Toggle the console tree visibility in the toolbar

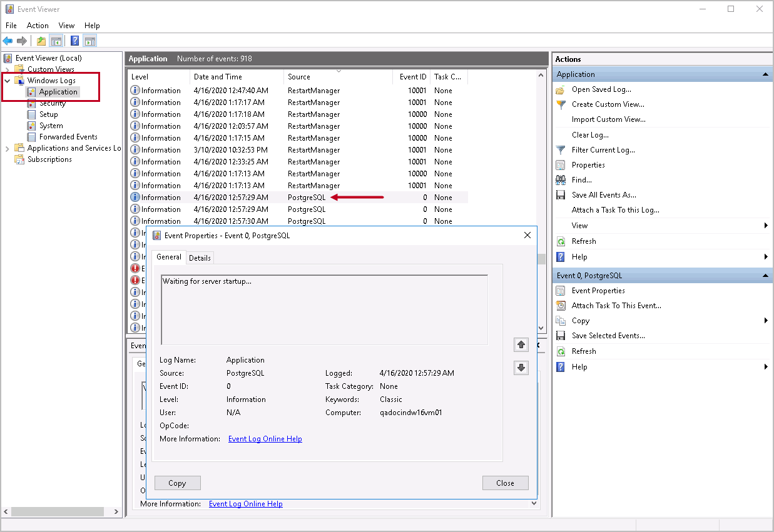56,40
